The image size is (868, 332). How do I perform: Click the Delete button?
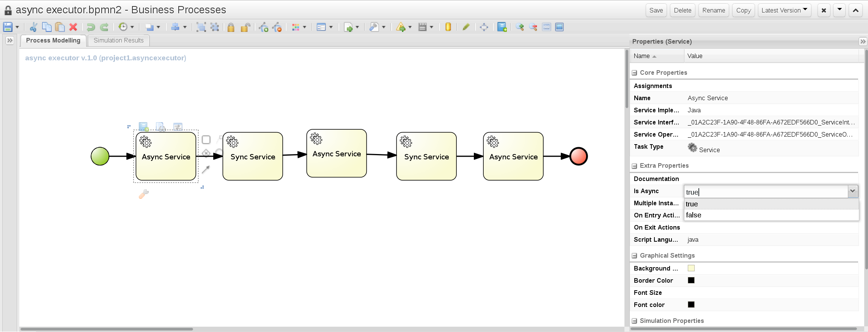(x=682, y=10)
